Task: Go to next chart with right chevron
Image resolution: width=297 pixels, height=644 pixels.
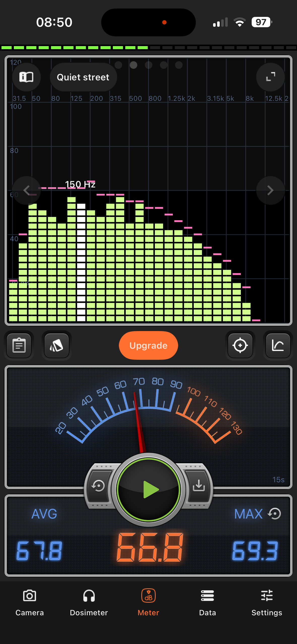Action: (271, 190)
